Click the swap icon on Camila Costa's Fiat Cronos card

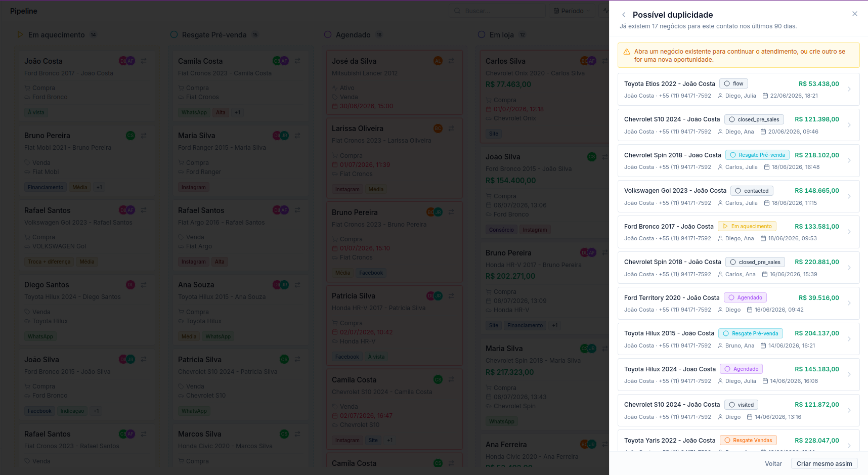[297, 61]
